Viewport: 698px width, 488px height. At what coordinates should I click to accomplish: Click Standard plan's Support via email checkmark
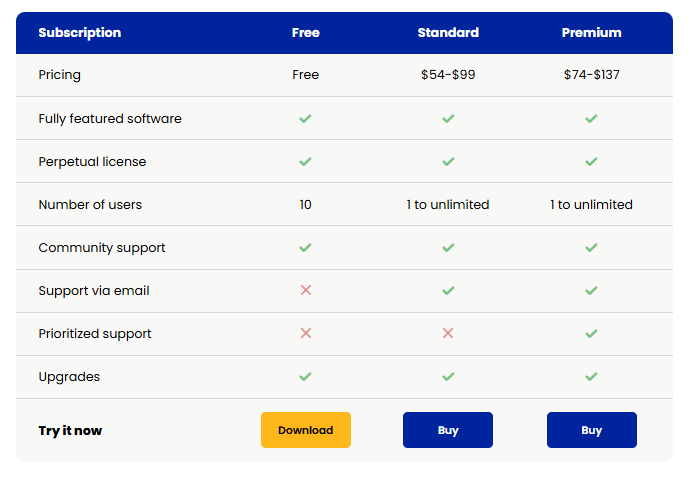[x=448, y=290]
